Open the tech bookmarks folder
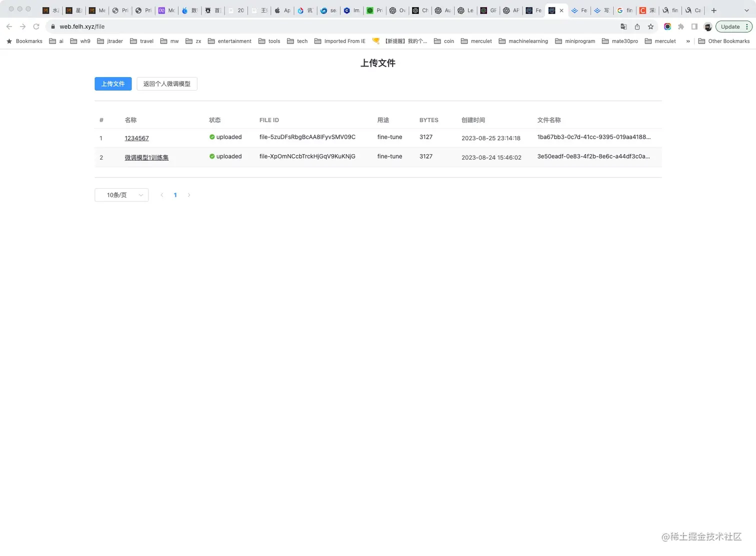The width and height of the screenshot is (756, 556). click(x=297, y=41)
